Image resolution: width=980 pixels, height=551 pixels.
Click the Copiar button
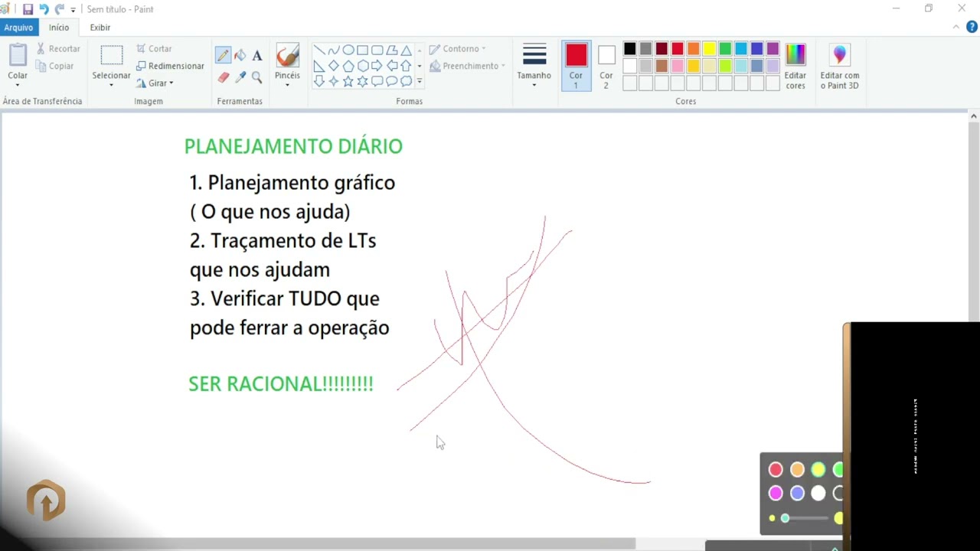(x=55, y=67)
